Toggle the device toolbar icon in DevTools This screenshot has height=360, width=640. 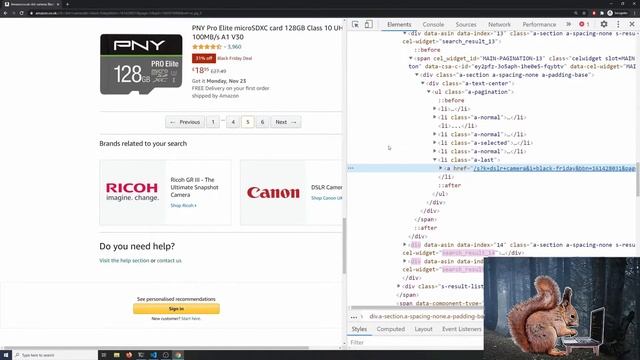coord(368,24)
